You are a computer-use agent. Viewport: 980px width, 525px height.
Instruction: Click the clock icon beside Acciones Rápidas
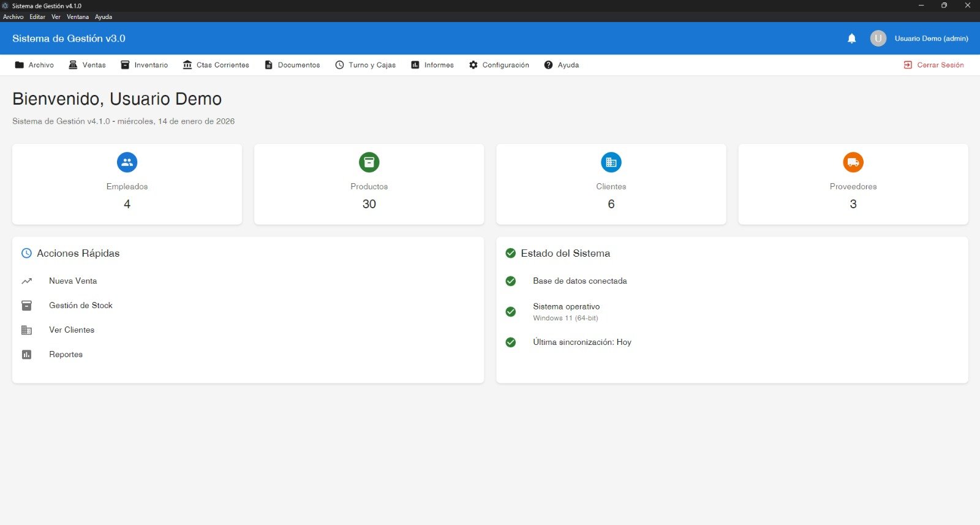(26, 253)
